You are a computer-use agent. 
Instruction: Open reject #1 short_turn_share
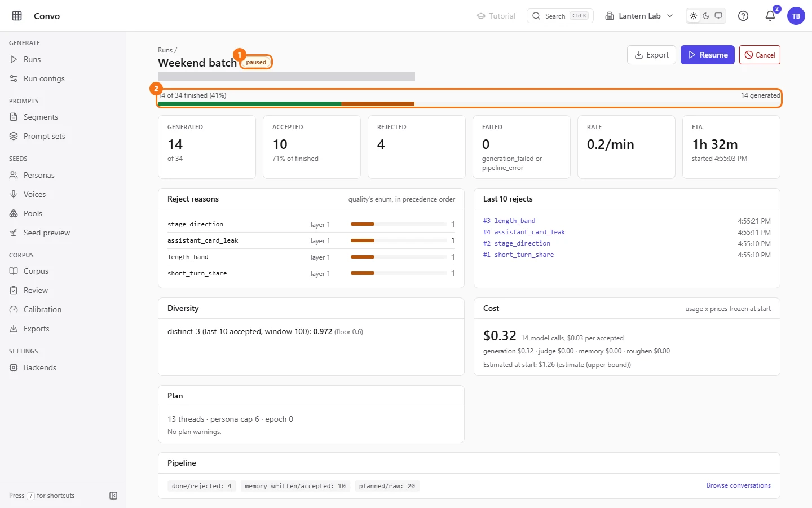pos(518,255)
